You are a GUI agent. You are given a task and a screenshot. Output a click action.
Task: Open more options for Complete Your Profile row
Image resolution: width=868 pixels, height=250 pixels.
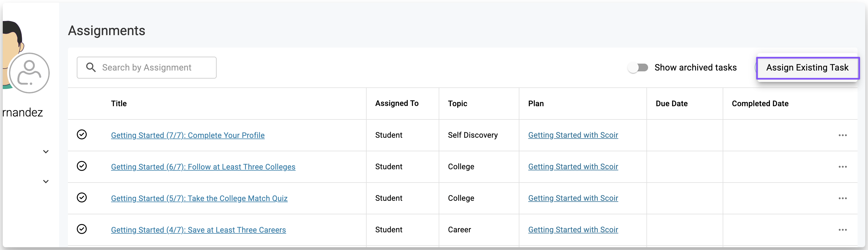(x=842, y=135)
